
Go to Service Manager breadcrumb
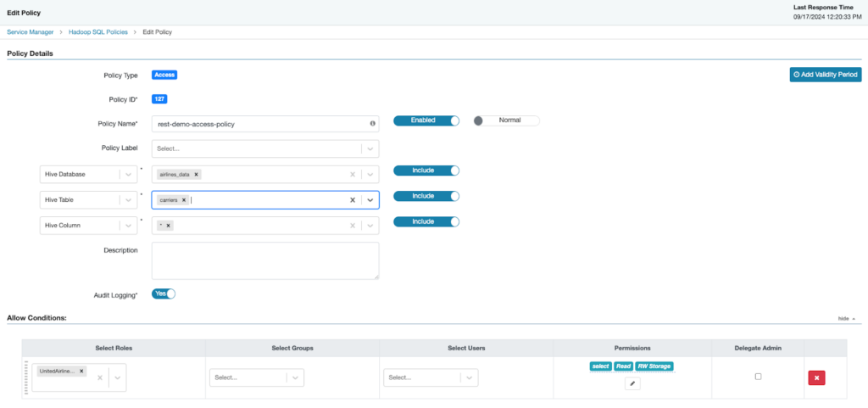click(x=31, y=31)
